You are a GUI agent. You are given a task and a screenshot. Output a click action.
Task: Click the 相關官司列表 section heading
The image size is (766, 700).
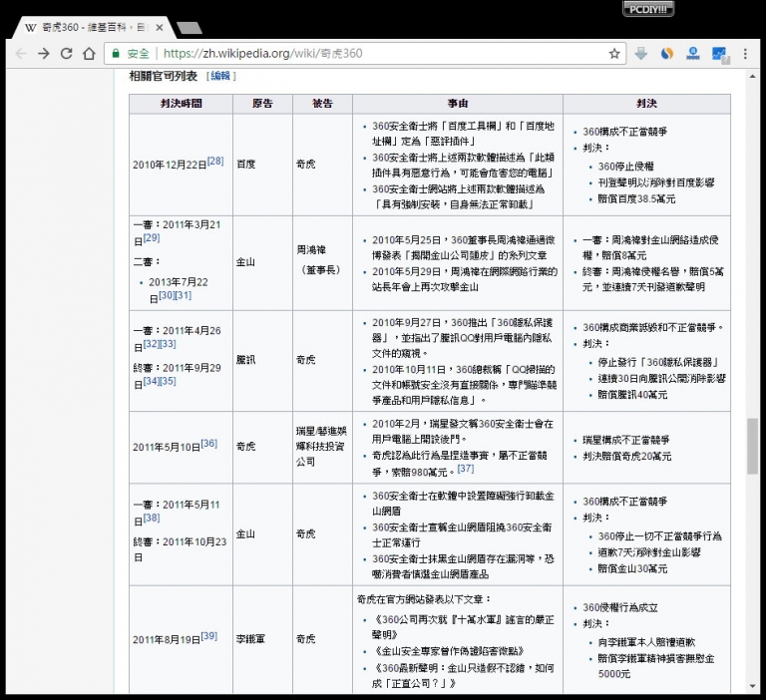(164, 76)
